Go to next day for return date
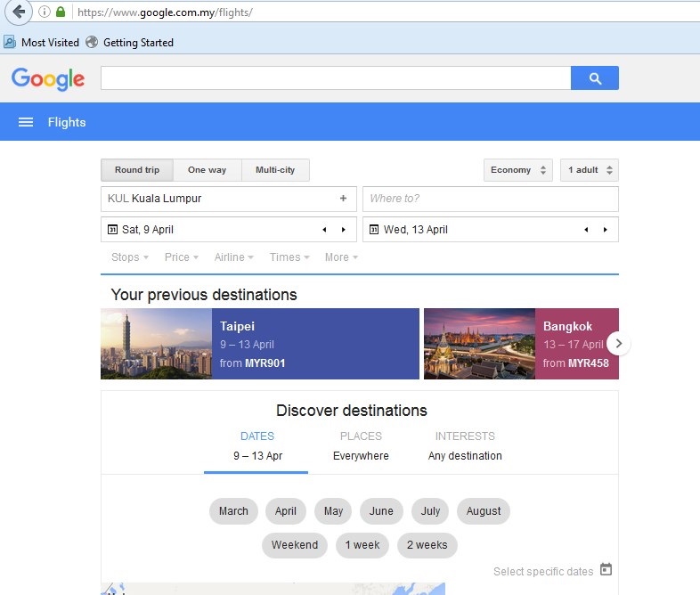700x595 pixels. pyautogui.click(x=606, y=230)
